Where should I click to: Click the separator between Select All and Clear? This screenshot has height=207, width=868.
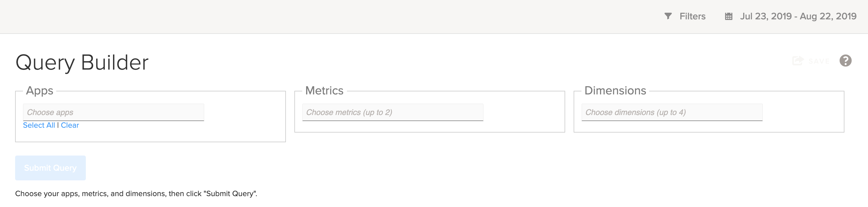point(58,125)
